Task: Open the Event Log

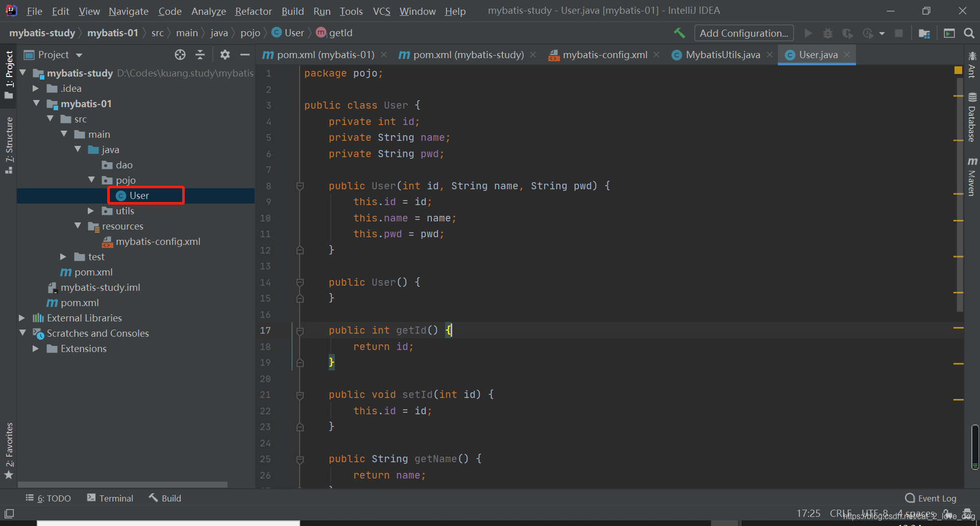Action: tap(930, 498)
